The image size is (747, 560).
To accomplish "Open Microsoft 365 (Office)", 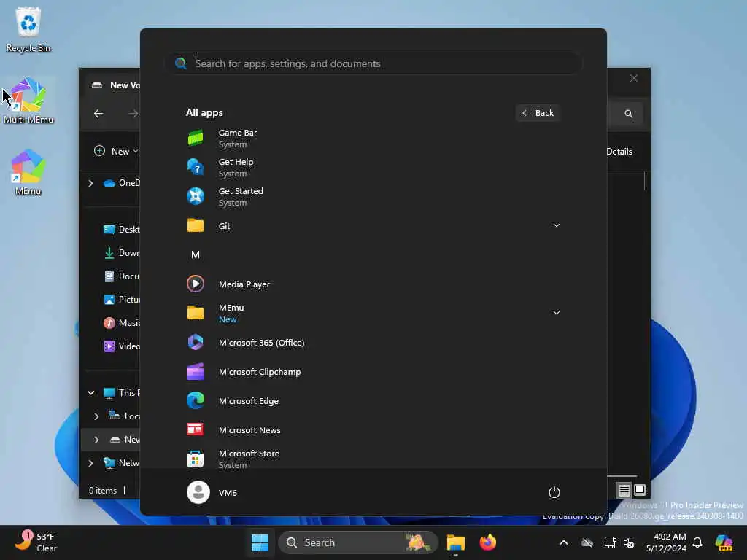I will click(373, 343).
